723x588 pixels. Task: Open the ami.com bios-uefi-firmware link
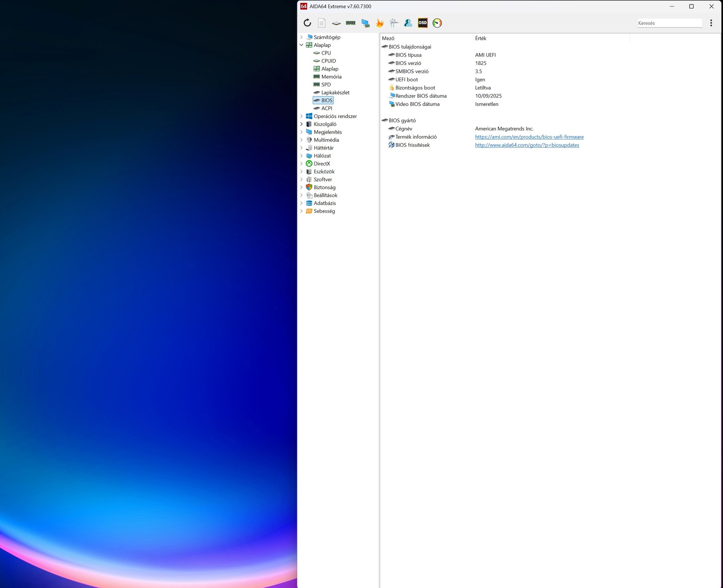(x=529, y=137)
